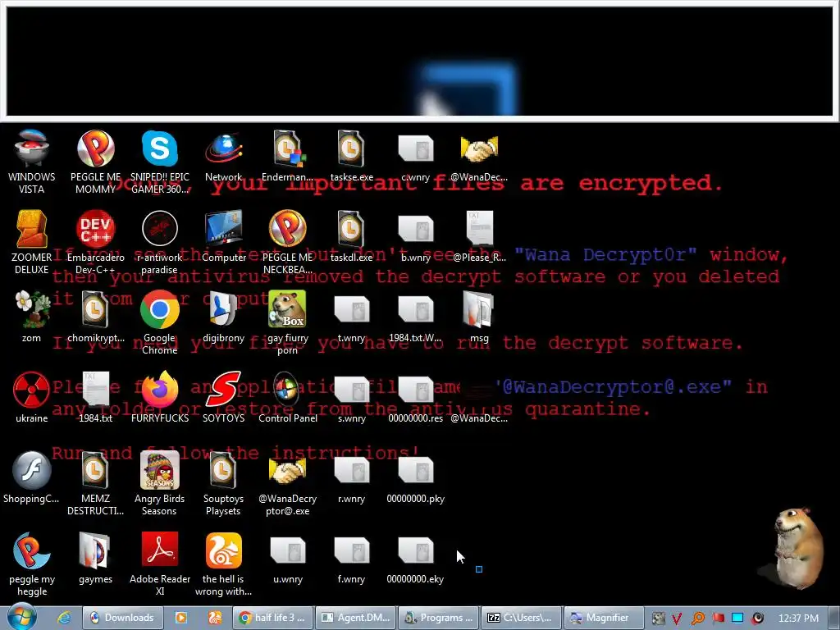Viewport: 840px width, 630px height.
Task: Open the ShoppingC... Flash icon
Action: click(32, 478)
